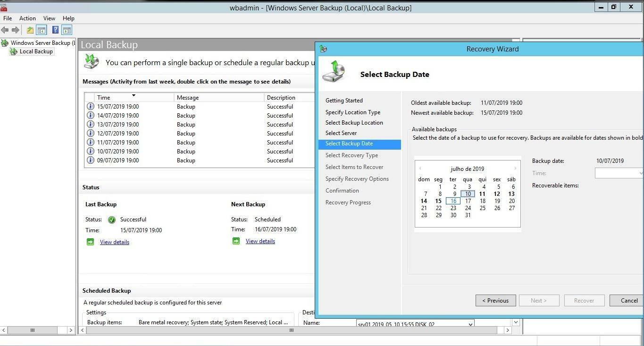644x346 pixels.
Task: Click the details pane horizontal scrollbar thumb
Action: point(292,330)
